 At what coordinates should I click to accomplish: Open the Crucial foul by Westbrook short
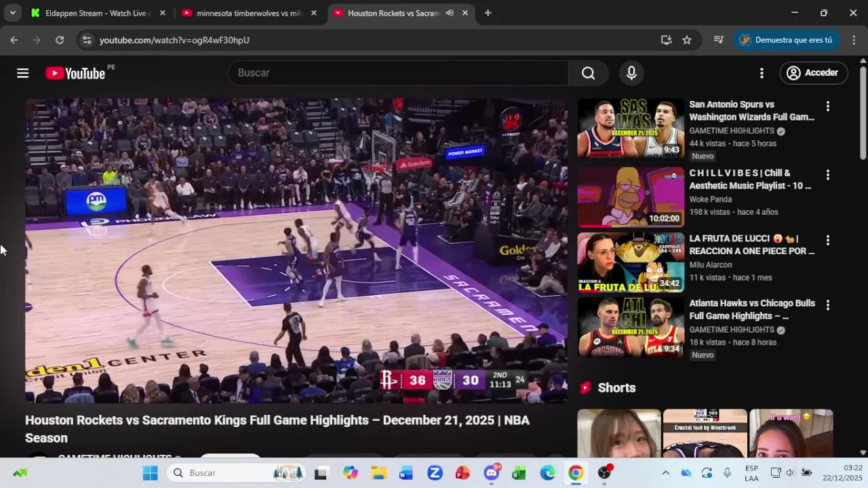(x=705, y=434)
